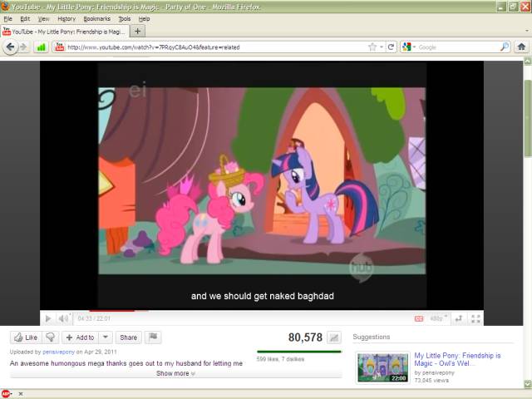
Task: Show video statistics graph icon
Action: pos(334,337)
